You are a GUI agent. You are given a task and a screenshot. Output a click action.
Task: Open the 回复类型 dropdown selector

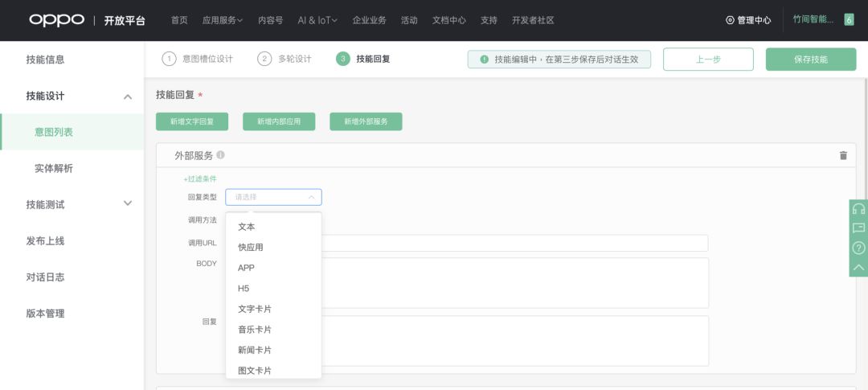[273, 197]
